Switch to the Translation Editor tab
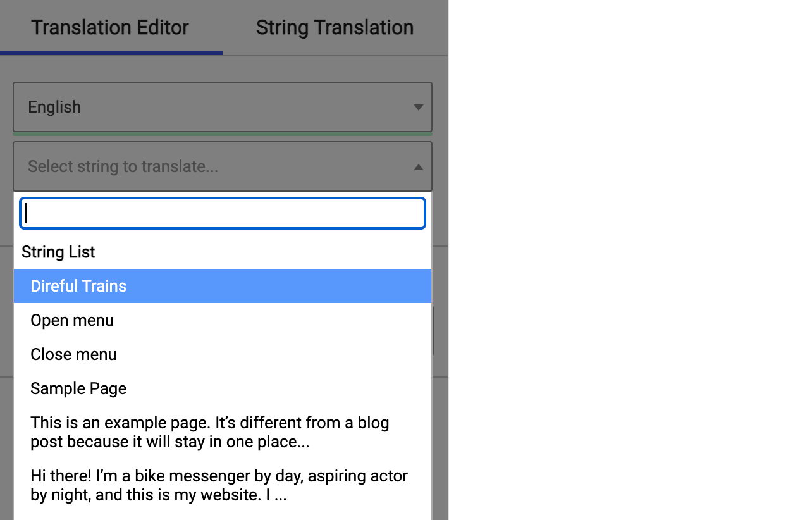Screen dimensions: 812x520 109,28
